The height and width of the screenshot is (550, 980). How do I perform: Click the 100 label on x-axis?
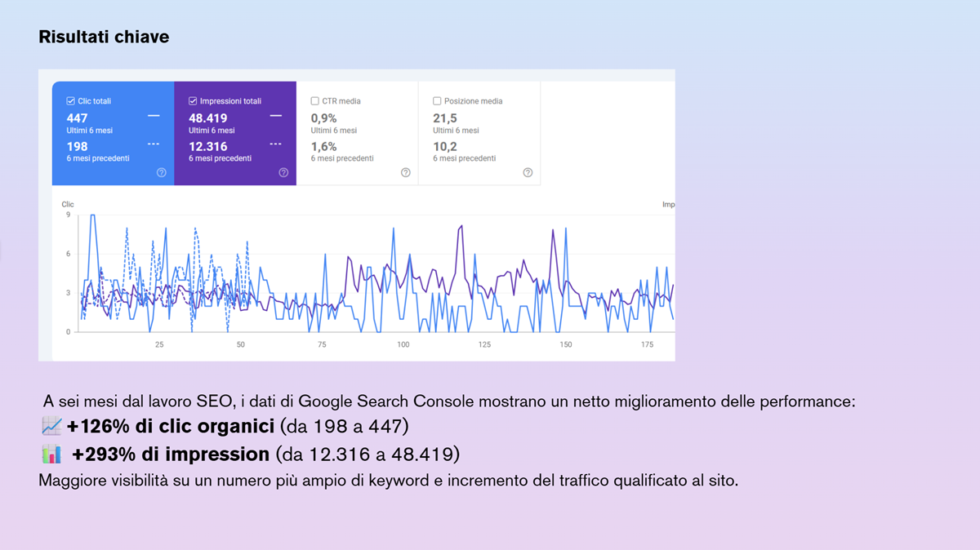point(403,344)
